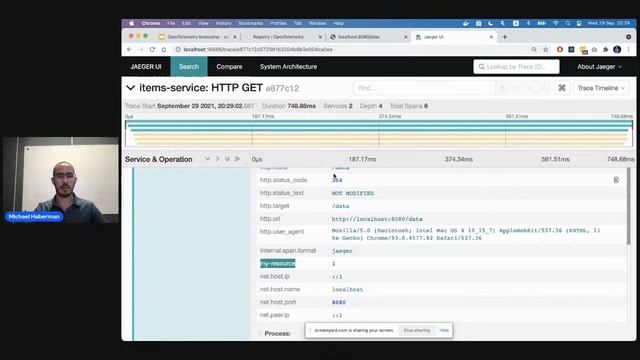Switch to the Search tab in Jaeger
This screenshot has height=360, width=640.
click(189, 67)
